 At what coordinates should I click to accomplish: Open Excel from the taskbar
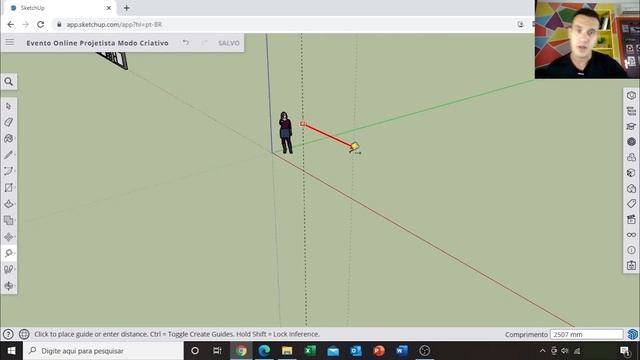[x=310, y=351]
